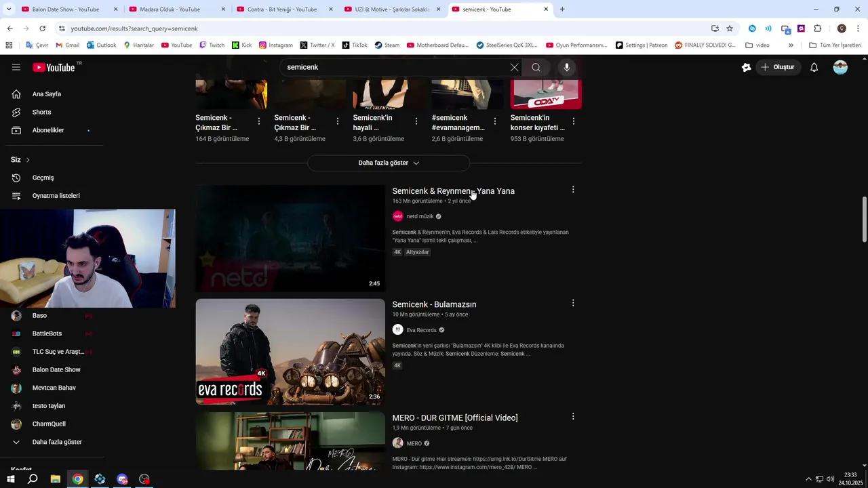This screenshot has height=488, width=868.
Task: Open the Windows Start menu
Action: tap(10, 479)
